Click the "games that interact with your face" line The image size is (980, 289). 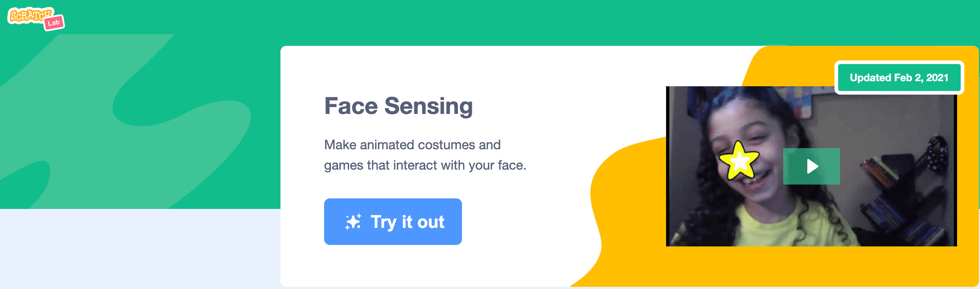tap(425, 165)
